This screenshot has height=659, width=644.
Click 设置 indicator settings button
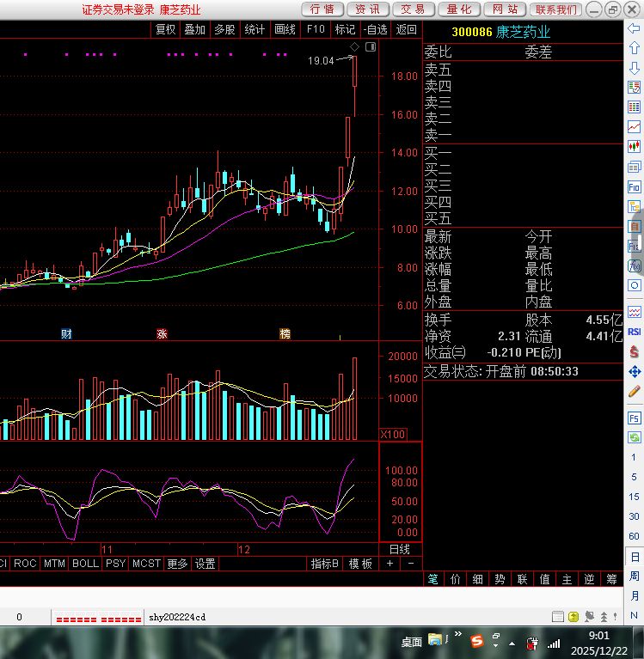pos(205,564)
